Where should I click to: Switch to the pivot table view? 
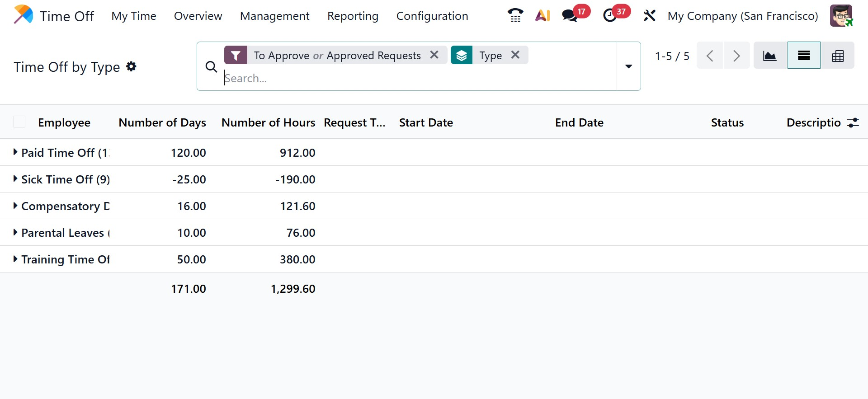(838, 56)
